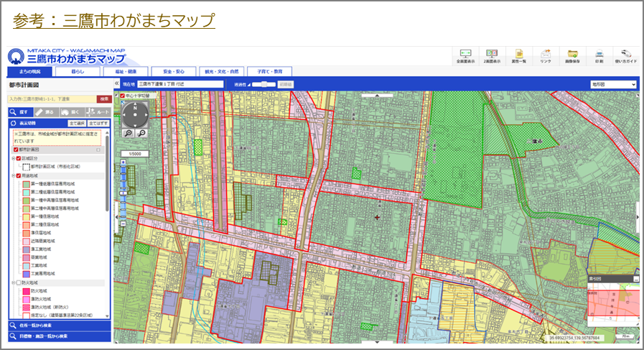The image size is (644, 350).
Task: Switch to the 暮らし tab
Action: (x=78, y=72)
